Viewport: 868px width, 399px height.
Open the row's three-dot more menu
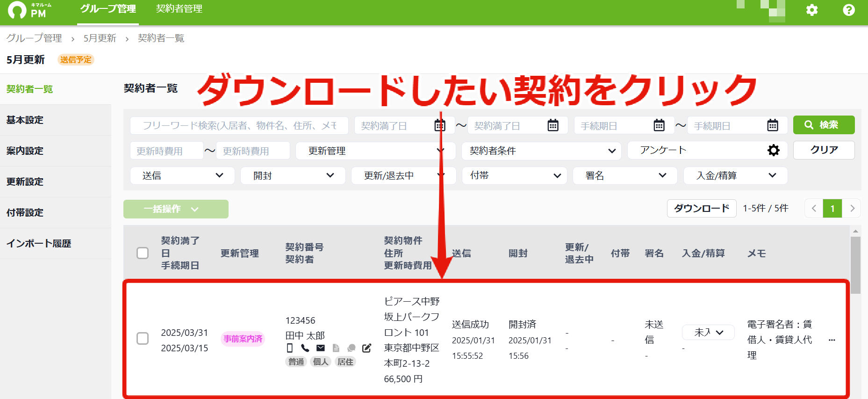coord(832,340)
